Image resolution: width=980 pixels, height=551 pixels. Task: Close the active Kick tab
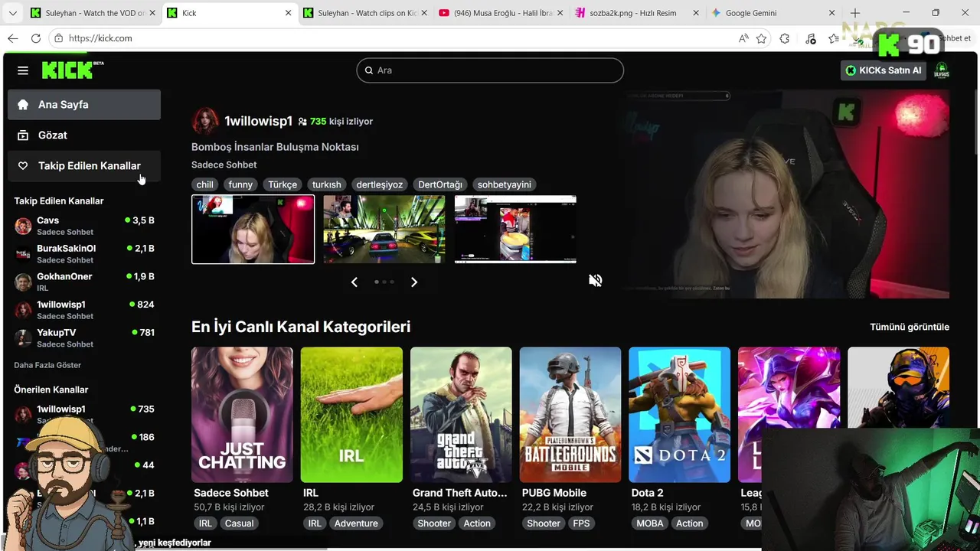tap(288, 13)
